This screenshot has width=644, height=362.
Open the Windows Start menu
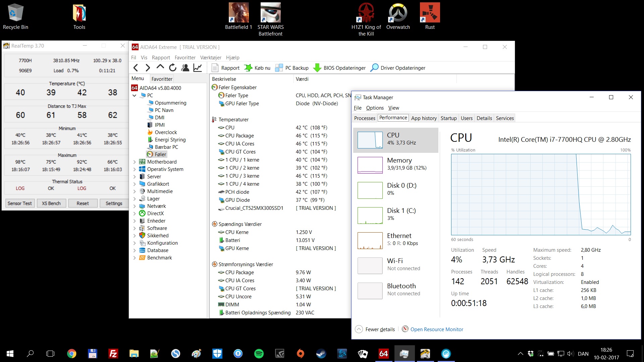click(x=10, y=354)
